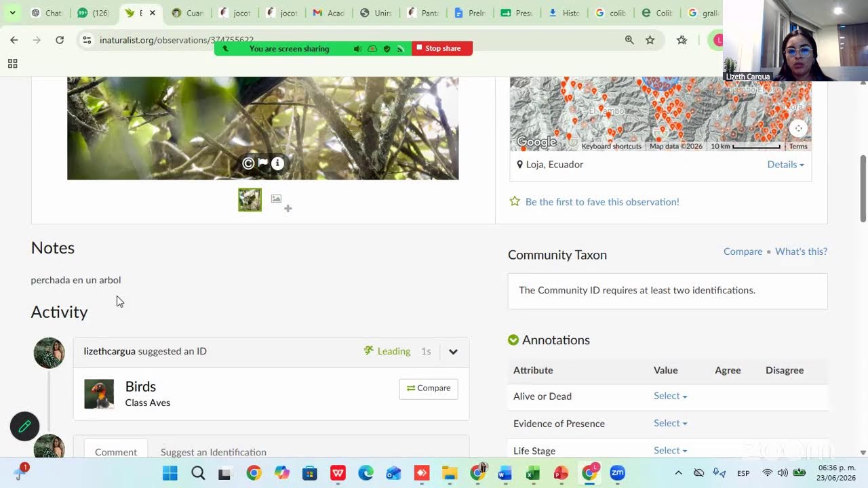Click lizethcargua's profile avatar in Activity
The height and width of the screenshot is (488, 868).
pyautogui.click(x=49, y=353)
